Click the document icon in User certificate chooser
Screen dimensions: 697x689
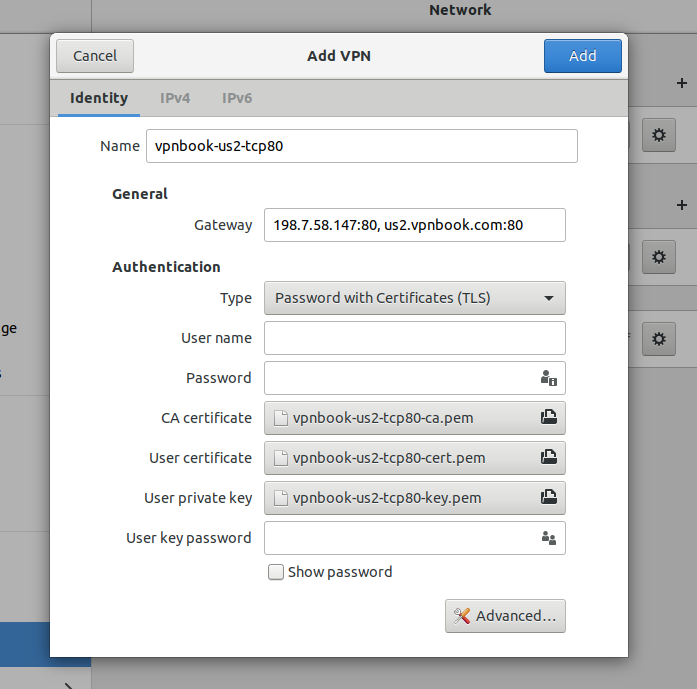[x=280, y=458]
